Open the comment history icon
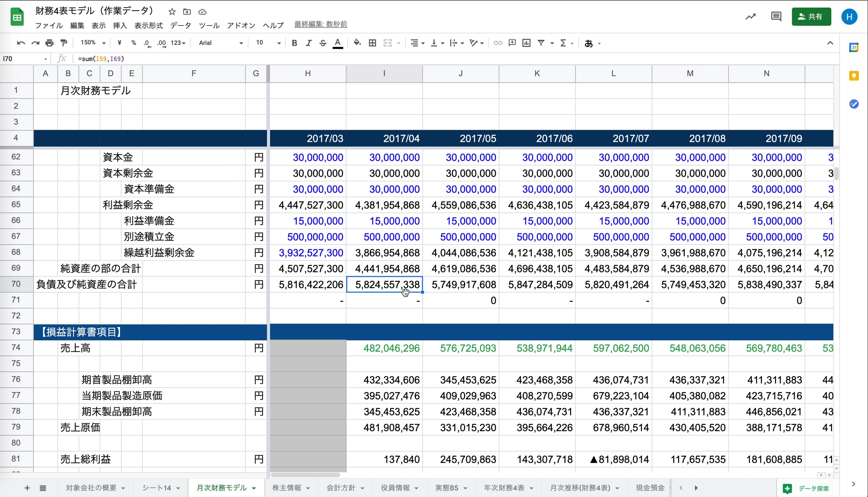The width and height of the screenshot is (868, 497). pyautogui.click(x=776, y=17)
